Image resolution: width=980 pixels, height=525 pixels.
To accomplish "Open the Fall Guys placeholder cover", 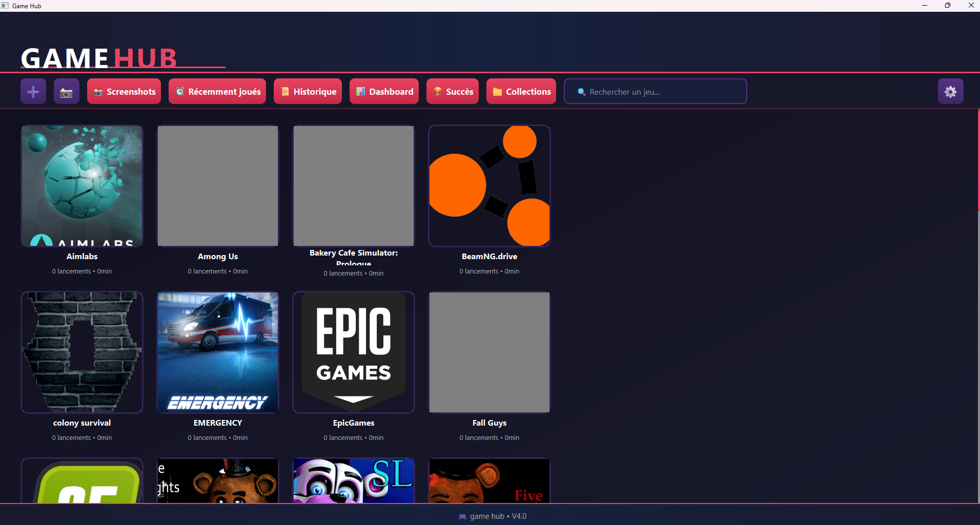I will point(489,352).
